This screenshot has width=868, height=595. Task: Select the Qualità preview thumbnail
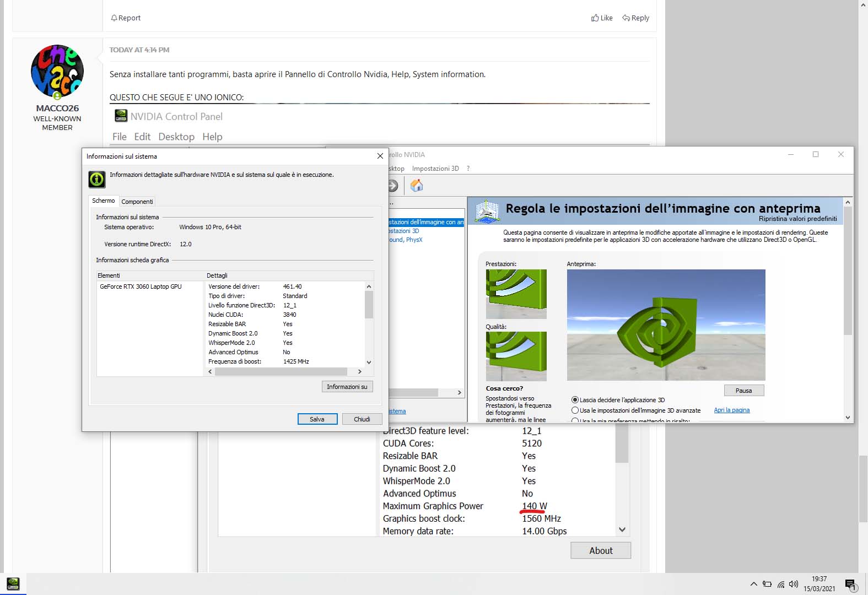pos(516,356)
